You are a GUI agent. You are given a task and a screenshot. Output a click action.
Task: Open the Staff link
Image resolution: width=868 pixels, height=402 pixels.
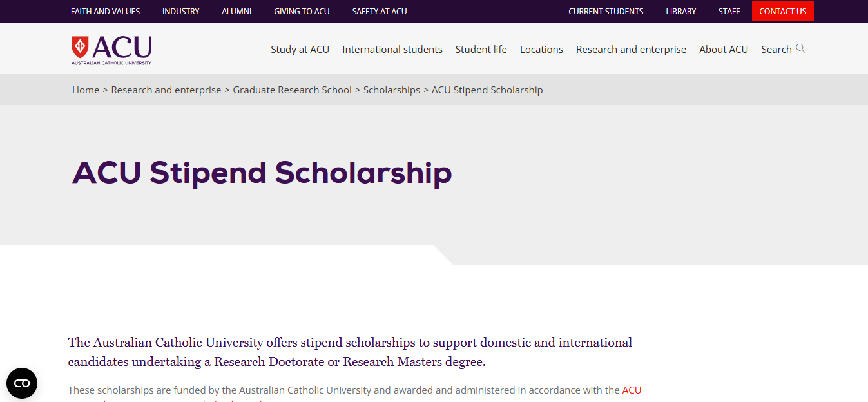(729, 11)
